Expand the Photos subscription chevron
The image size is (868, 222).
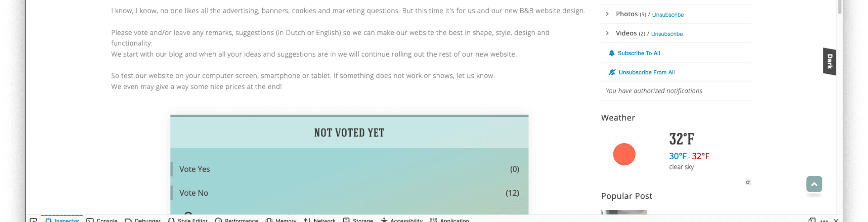click(607, 14)
